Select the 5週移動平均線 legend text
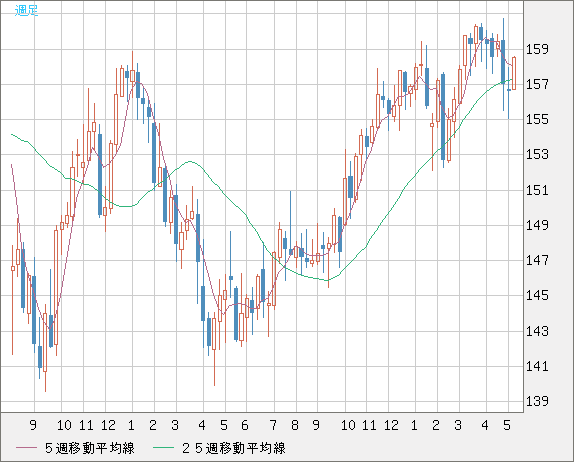574x462 pixels. (90, 448)
